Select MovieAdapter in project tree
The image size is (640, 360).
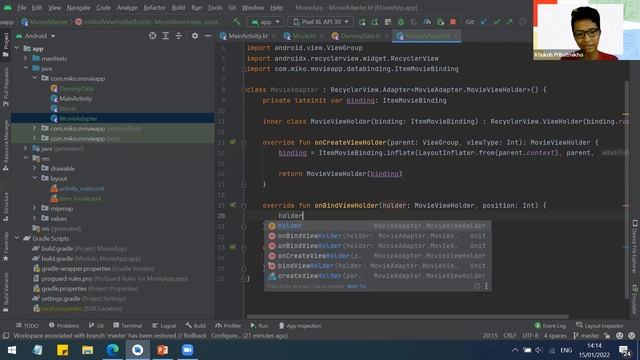tap(78, 118)
